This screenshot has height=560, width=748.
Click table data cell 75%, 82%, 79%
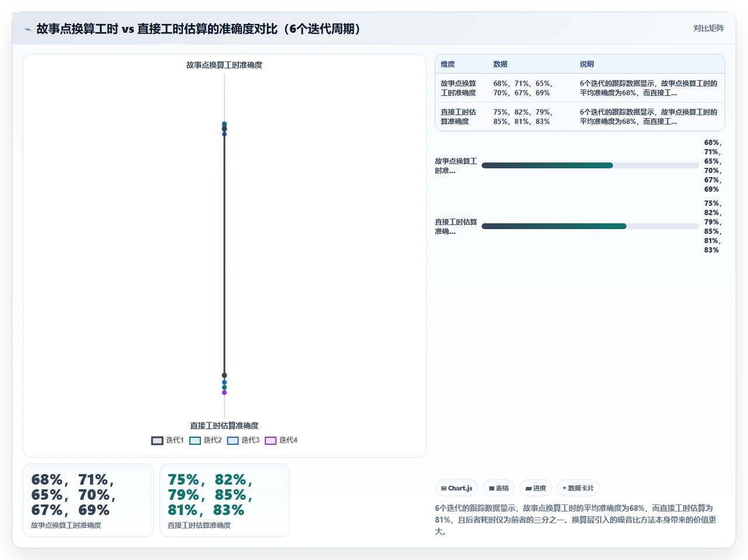[531, 117]
